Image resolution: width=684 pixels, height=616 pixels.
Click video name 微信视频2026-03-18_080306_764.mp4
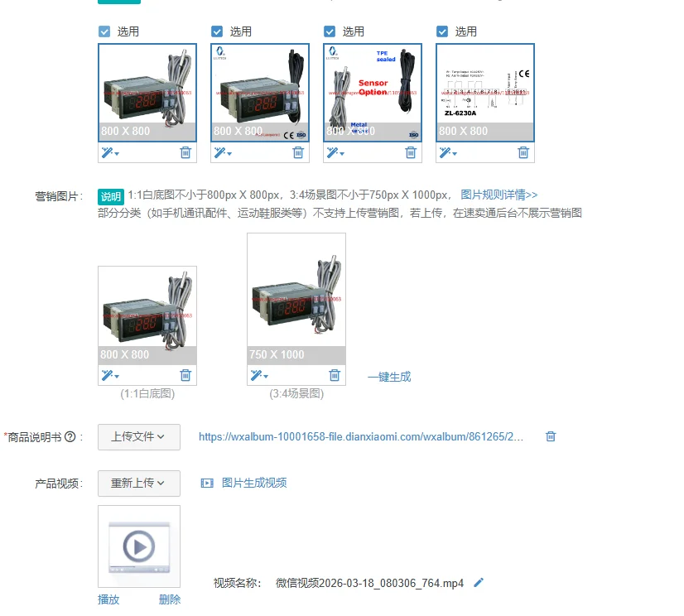[x=369, y=583]
